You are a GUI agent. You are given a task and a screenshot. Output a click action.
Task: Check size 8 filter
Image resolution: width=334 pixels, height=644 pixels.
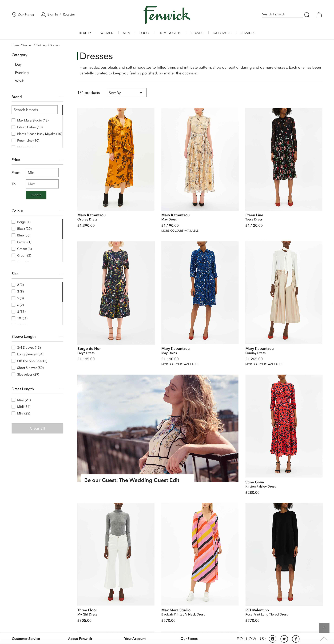click(x=14, y=312)
